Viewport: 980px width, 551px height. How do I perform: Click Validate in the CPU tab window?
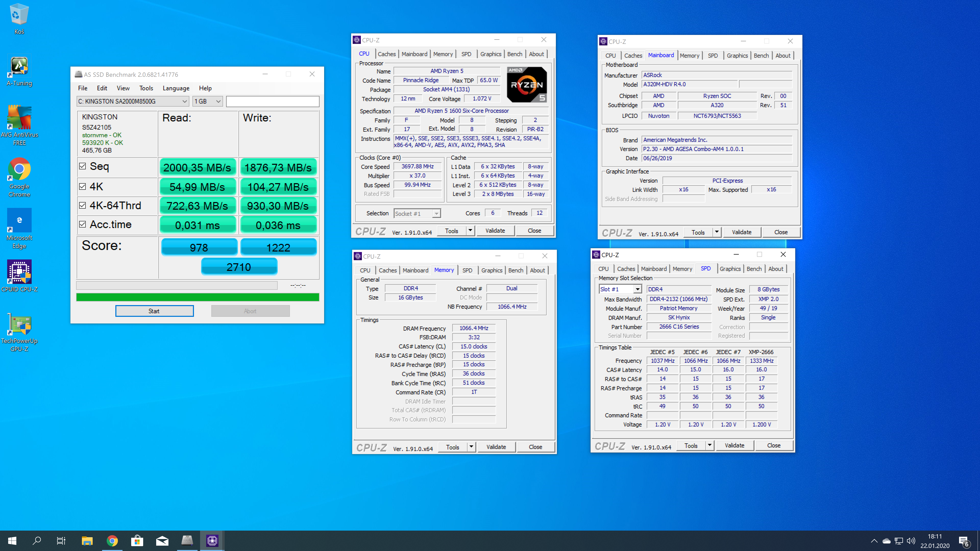[495, 230]
